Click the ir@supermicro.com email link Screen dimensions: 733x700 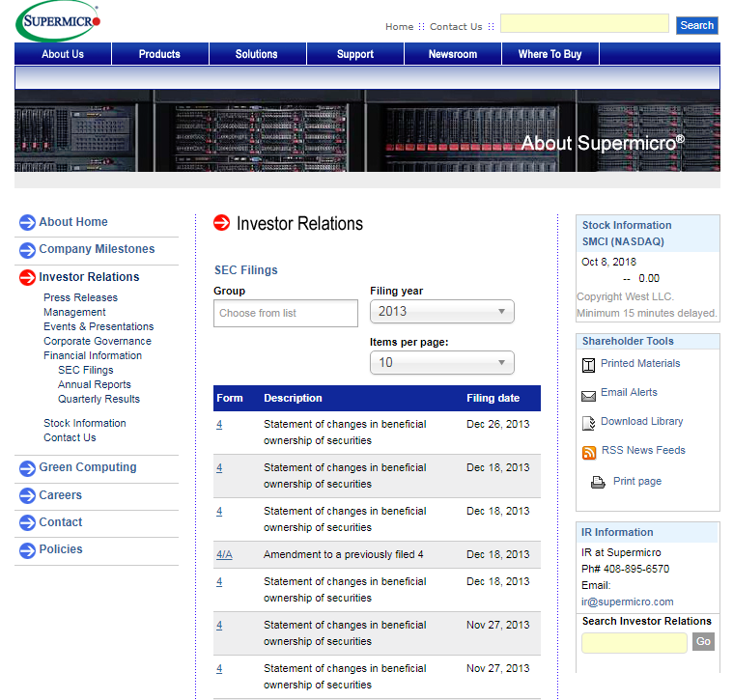(628, 602)
